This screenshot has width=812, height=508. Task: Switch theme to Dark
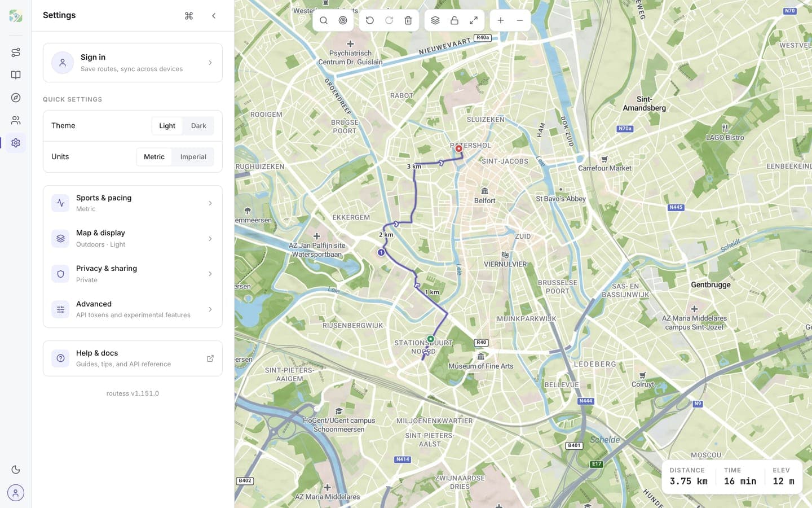pos(198,126)
